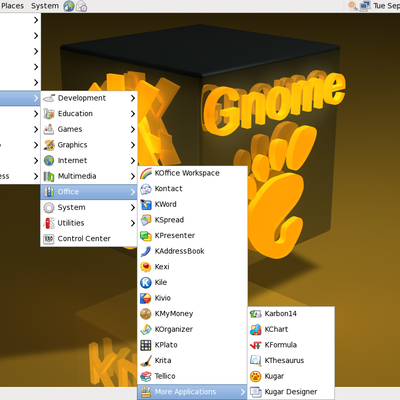Image resolution: width=400 pixels, height=400 pixels.
Task: Click the 'Tellico' menu label
Action: (x=165, y=376)
